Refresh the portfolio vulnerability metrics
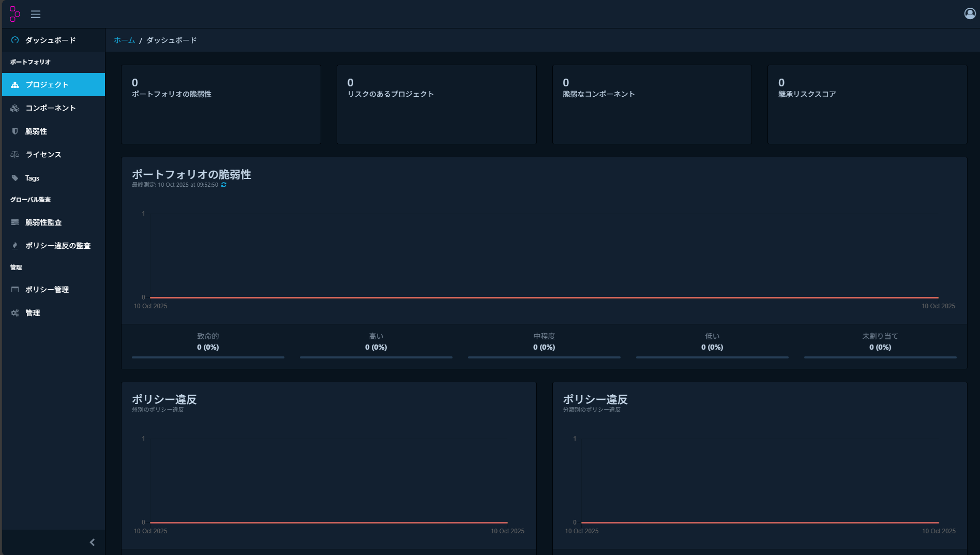This screenshot has width=980, height=555. coord(224,185)
